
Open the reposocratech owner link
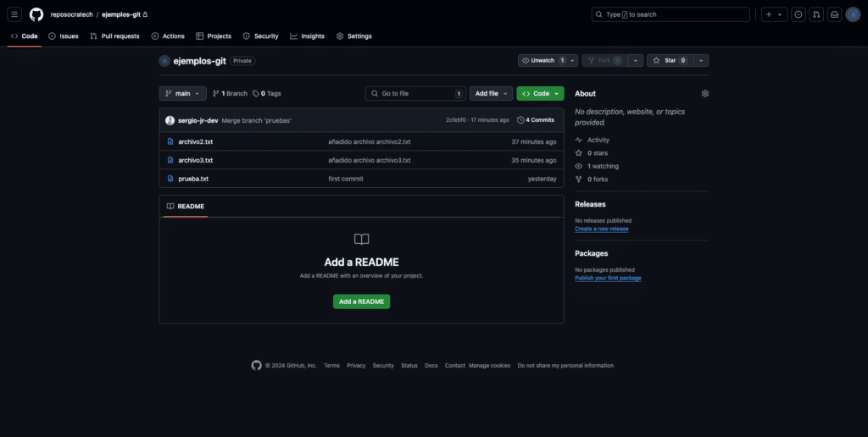point(71,14)
